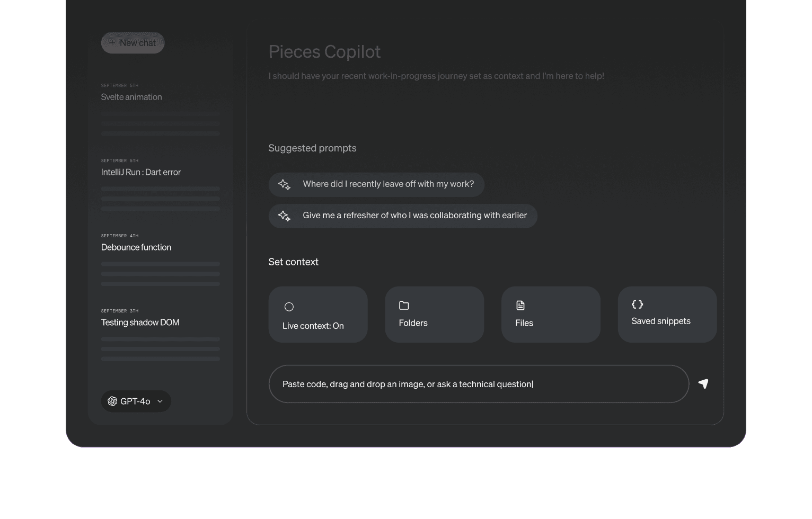The width and height of the screenshot is (812, 519).
Task: Click the SEPTEMBER 3TH date label
Action: (x=120, y=311)
